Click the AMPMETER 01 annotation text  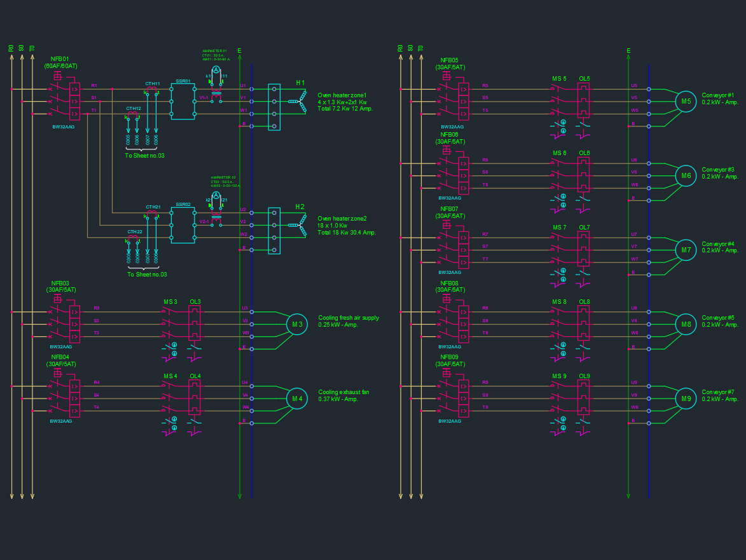click(x=214, y=51)
